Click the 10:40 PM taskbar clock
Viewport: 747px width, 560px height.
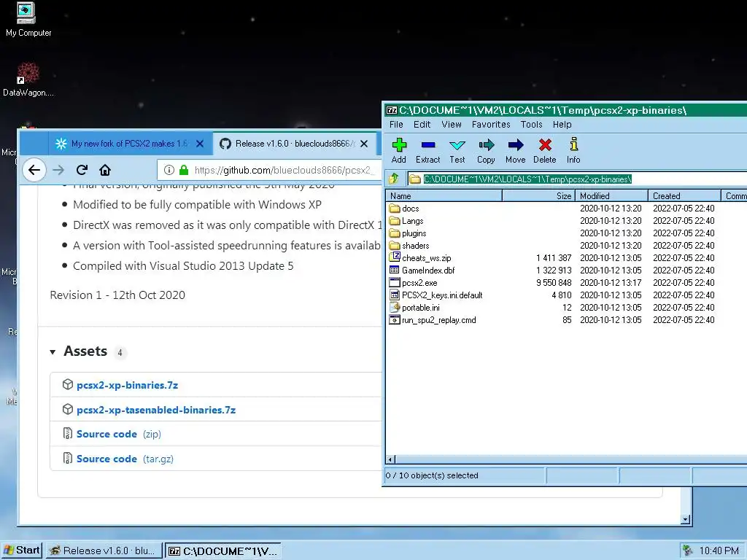pos(719,551)
